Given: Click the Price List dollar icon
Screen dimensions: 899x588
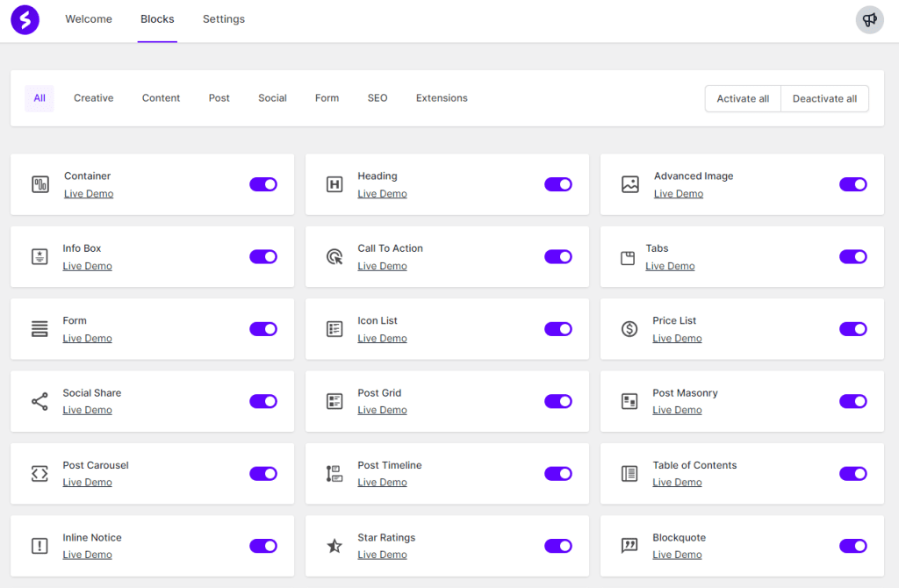Looking at the screenshot, I should point(629,329).
